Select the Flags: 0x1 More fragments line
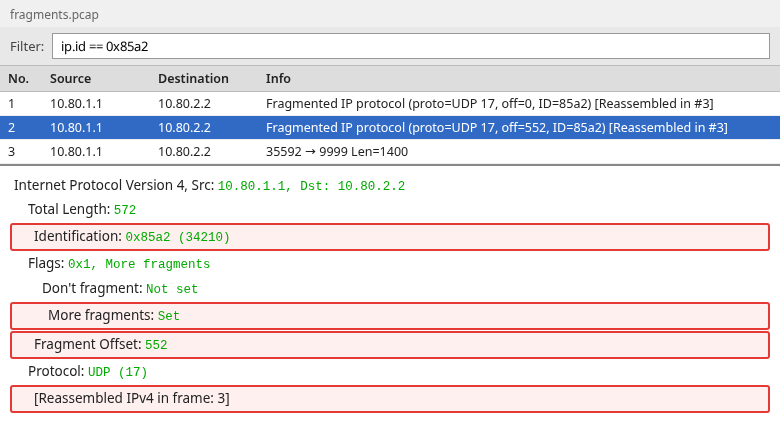 [x=119, y=263]
